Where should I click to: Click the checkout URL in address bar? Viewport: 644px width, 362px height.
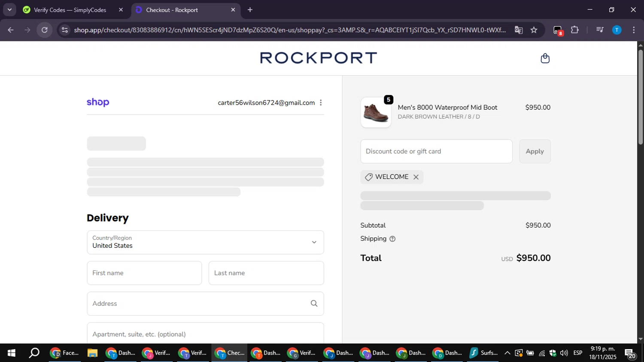tap(290, 30)
